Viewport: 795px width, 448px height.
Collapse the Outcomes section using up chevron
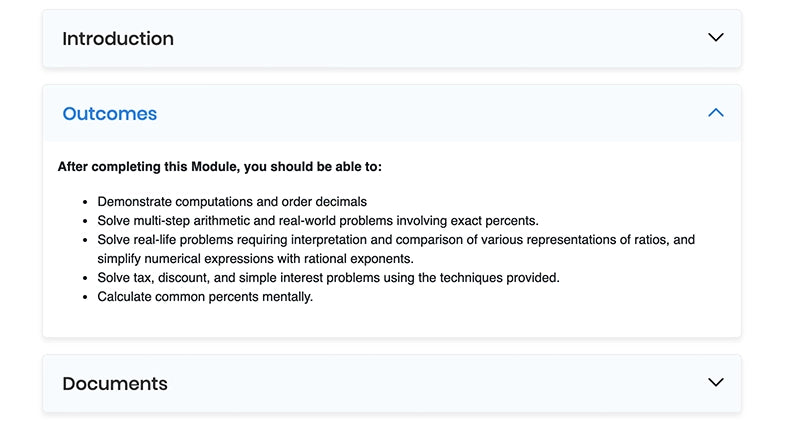coord(715,113)
